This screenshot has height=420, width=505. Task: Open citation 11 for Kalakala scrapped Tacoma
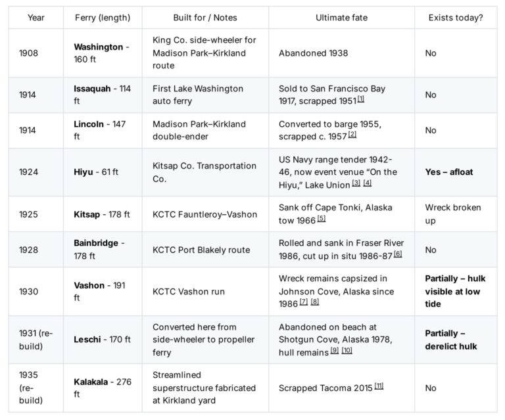379,386
